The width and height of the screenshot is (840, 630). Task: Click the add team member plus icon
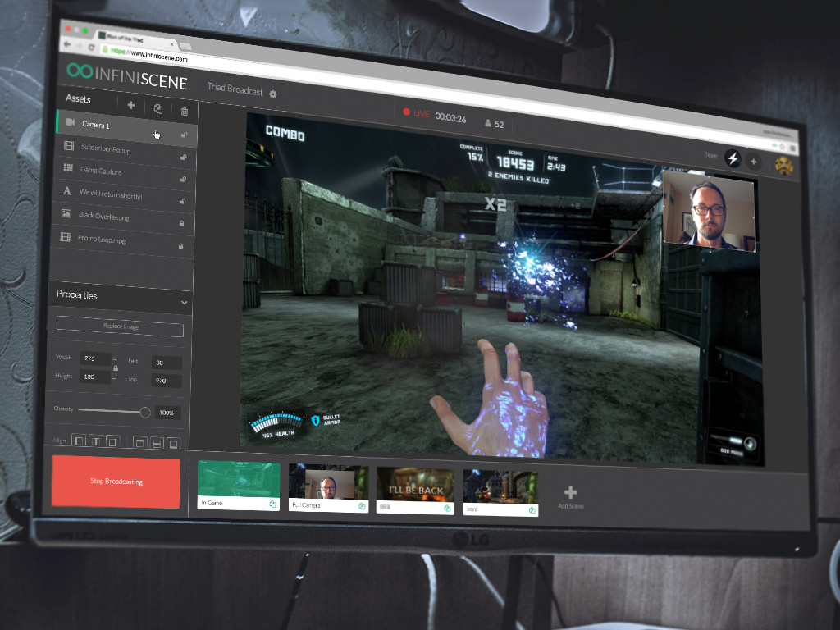click(754, 162)
